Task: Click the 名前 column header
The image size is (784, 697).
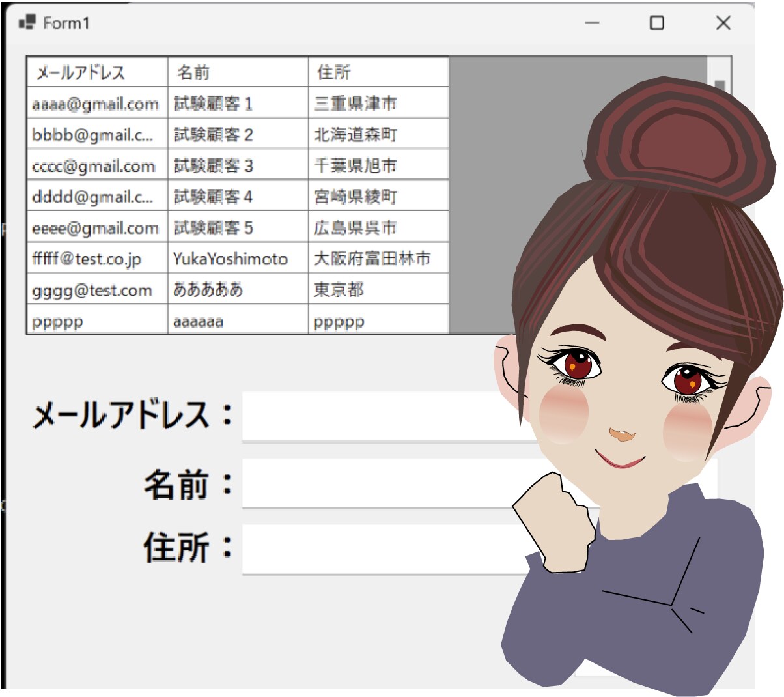Action: click(x=238, y=72)
